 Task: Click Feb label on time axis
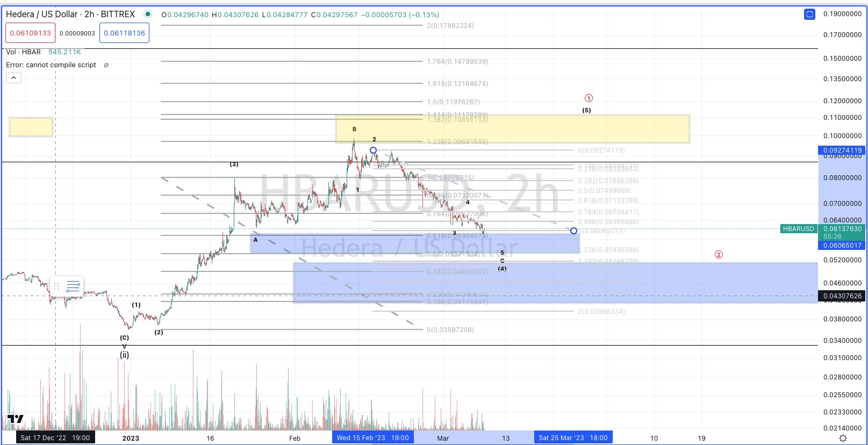(x=295, y=439)
